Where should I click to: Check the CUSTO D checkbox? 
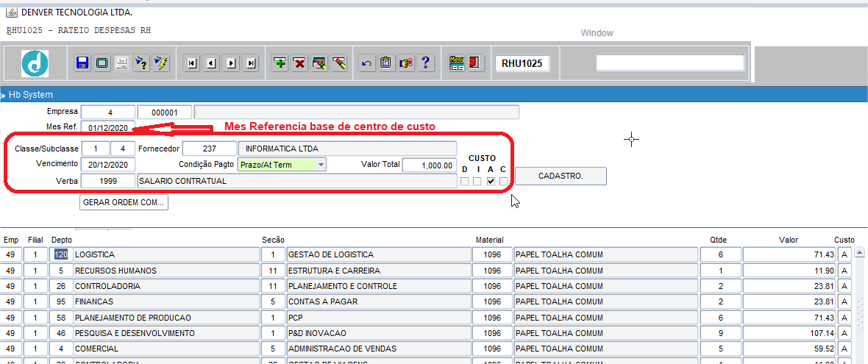coord(464,181)
